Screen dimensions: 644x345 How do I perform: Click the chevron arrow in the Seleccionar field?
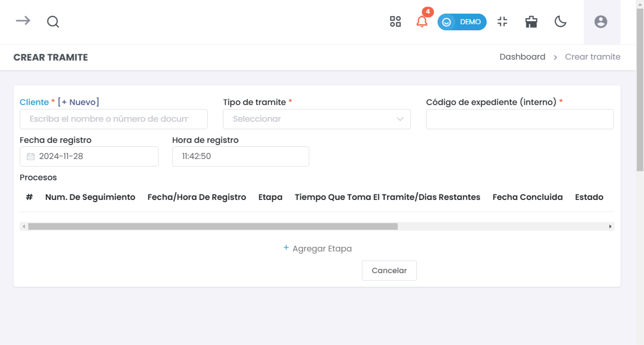(400, 119)
